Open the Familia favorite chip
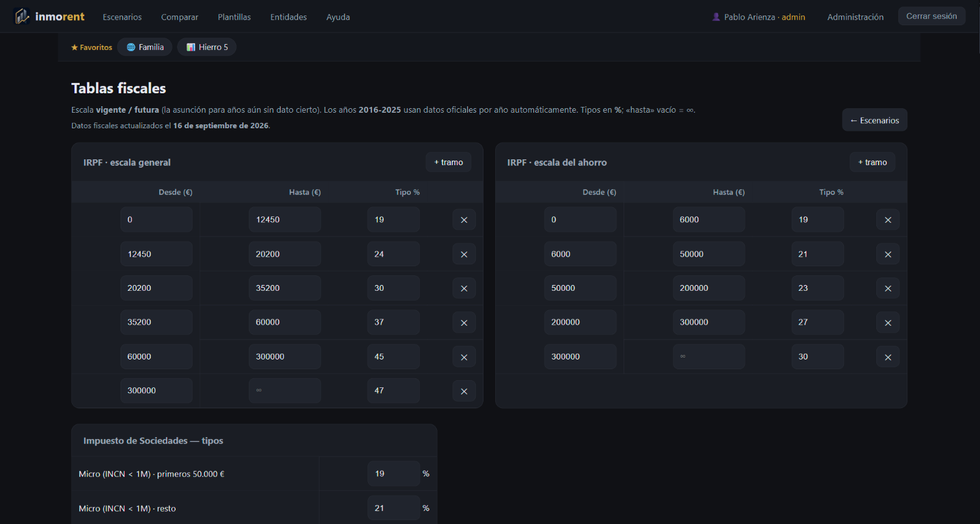The image size is (980, 524). coord(145,47)
